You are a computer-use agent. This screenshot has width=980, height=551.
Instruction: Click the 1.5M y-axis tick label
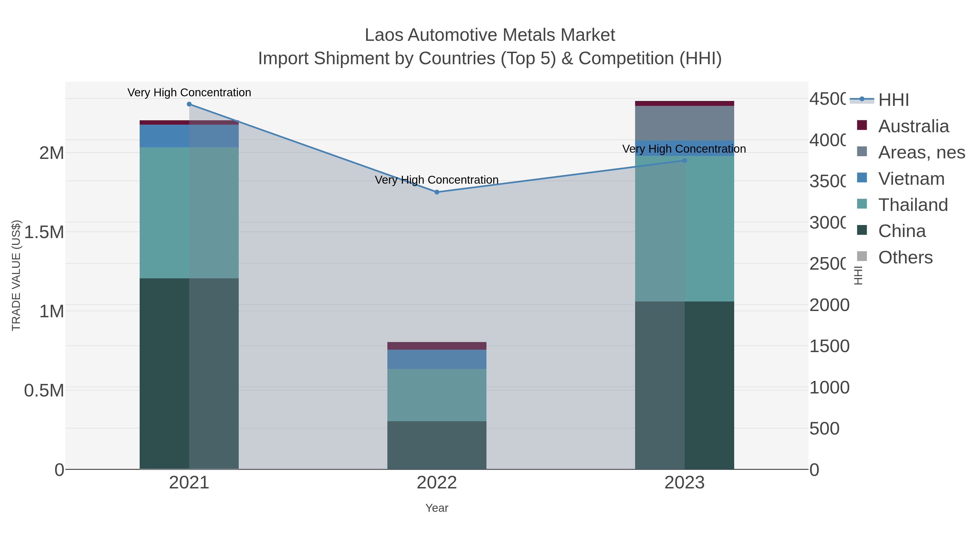click(44, 232)
